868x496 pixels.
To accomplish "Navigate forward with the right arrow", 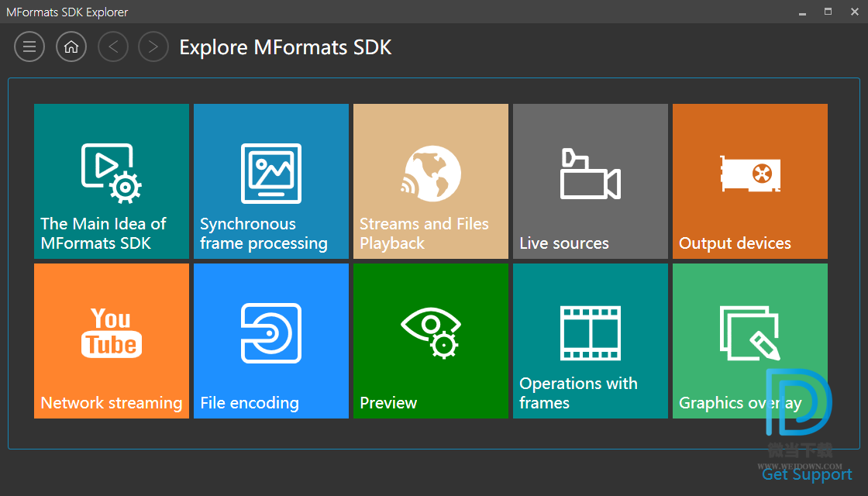I will pyautogui.click(x=153, y=46).
